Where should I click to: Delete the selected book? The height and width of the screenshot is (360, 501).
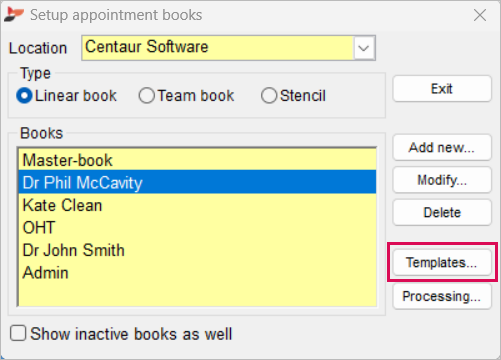click(442, 212)
